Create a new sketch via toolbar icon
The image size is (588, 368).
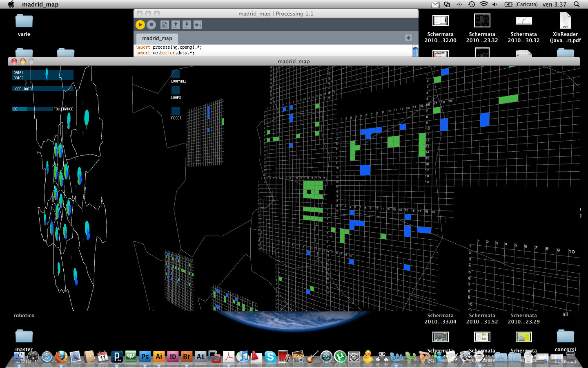[x=165, y=25]
